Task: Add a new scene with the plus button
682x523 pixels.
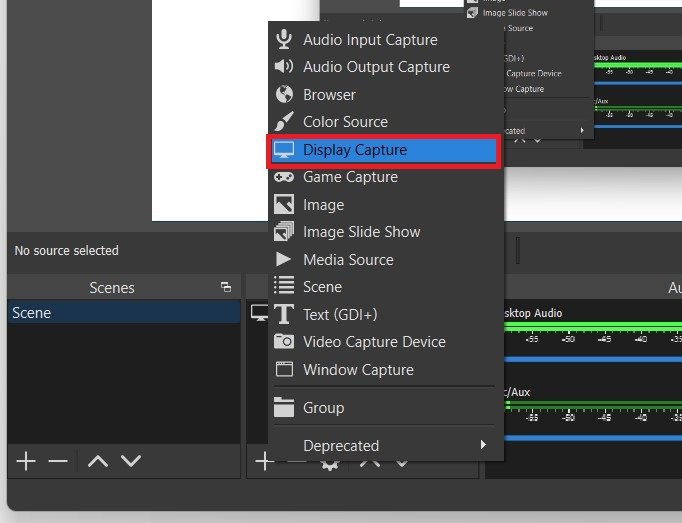Action: click(26, 461)
